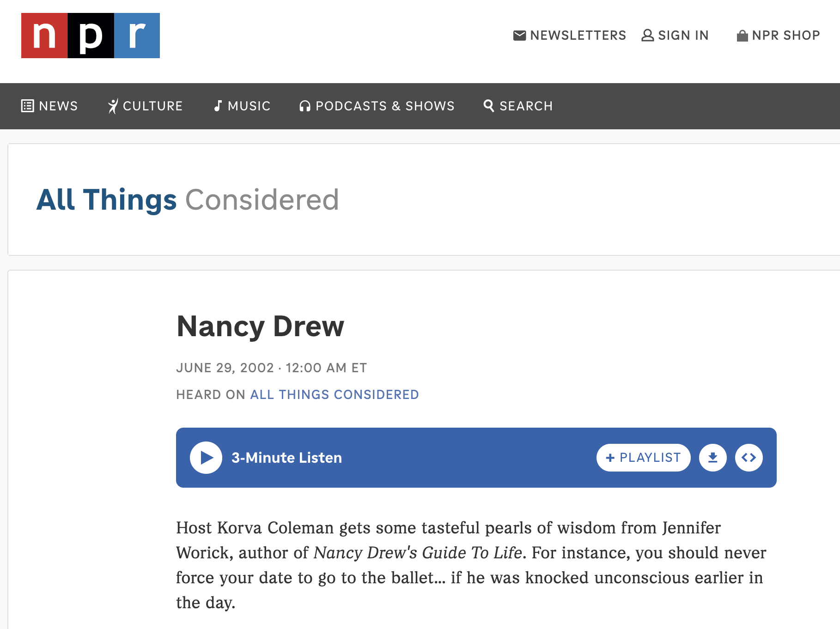The width and height of the screenshot is (840, 629).
Task: Open the All Things Considered header title
Action: pos(188,200)
